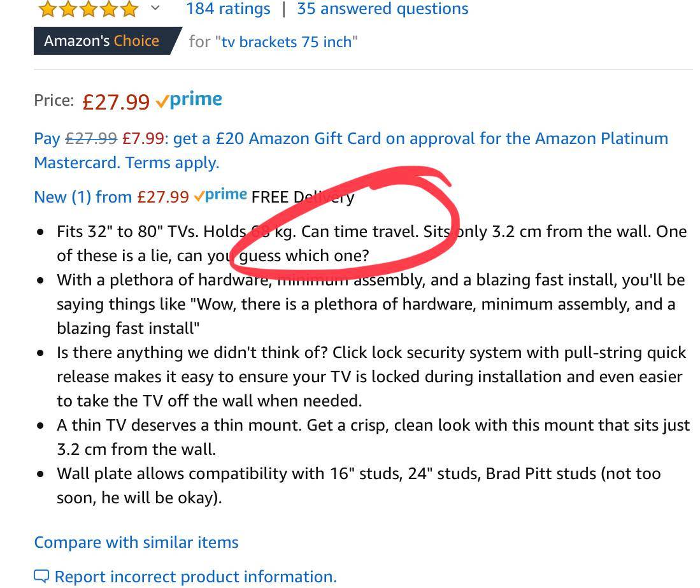
Task: Click the Prime logo beside the main price
Action: pyautogui.click(x=189, y=100)
